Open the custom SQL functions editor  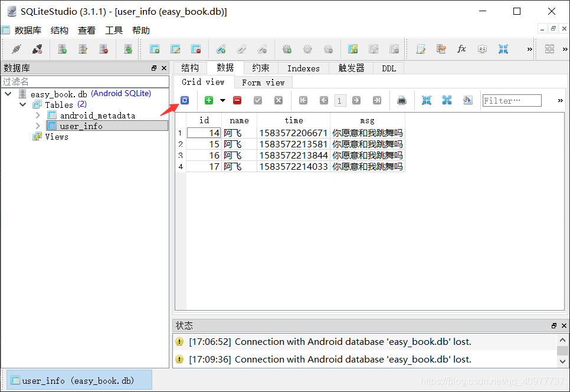pos(461,49)
